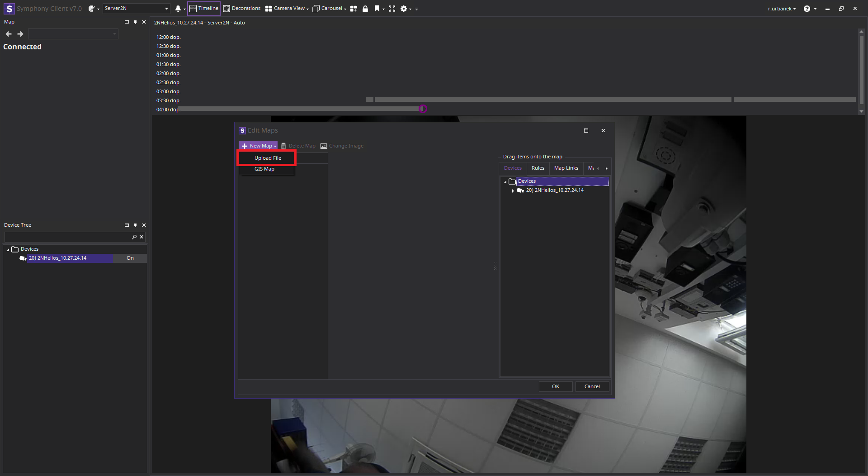This screenshot has height=476, width=868.
Task: Pin the Device Tree panel
Action: 135,225
